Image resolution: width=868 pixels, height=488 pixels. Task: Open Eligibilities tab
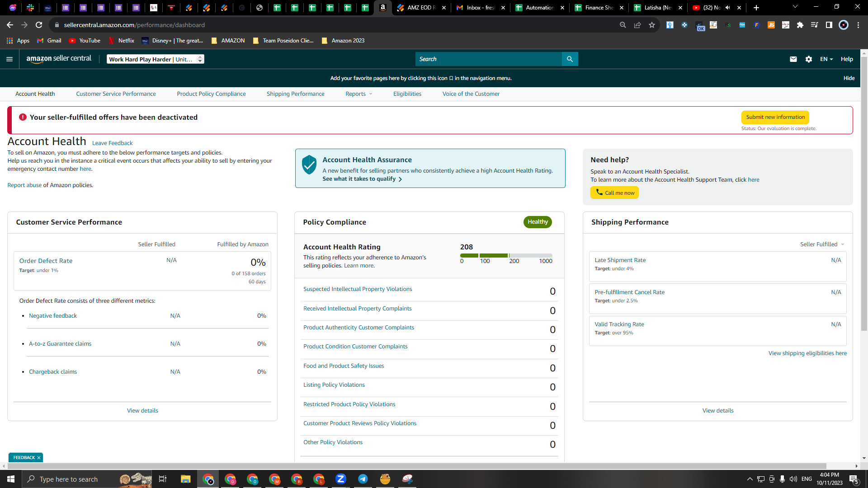[x=407, y=94]
